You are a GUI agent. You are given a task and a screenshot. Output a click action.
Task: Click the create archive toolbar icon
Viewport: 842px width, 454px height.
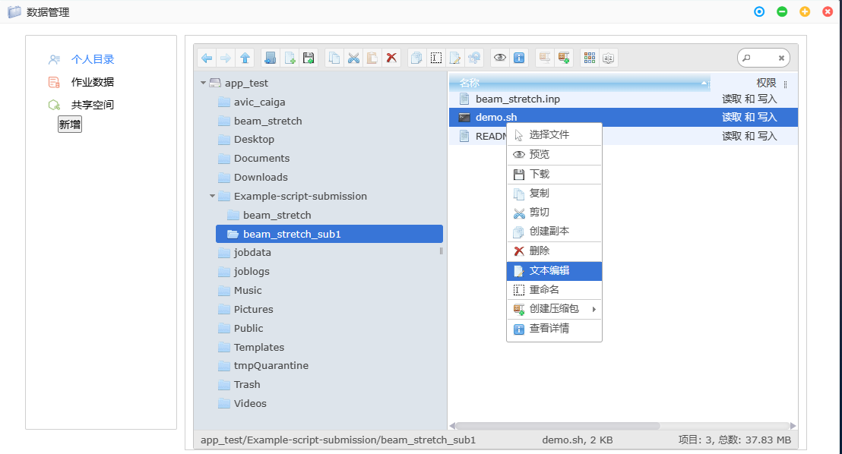564,58
